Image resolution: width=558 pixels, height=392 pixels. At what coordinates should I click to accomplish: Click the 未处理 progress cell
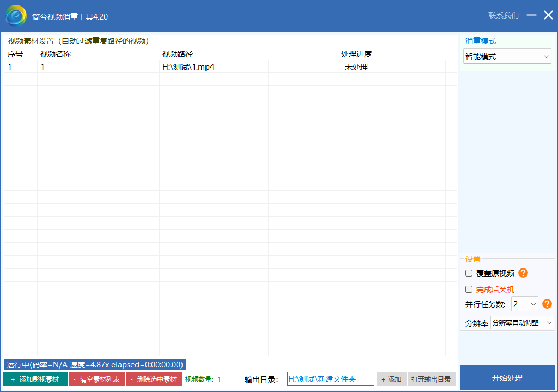[x=356, y=67]
